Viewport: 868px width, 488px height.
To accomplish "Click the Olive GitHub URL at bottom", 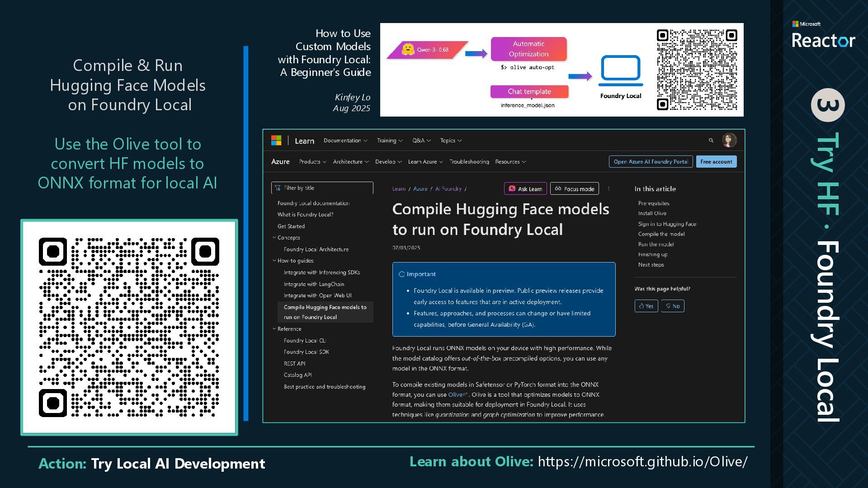I will (642, 462).
